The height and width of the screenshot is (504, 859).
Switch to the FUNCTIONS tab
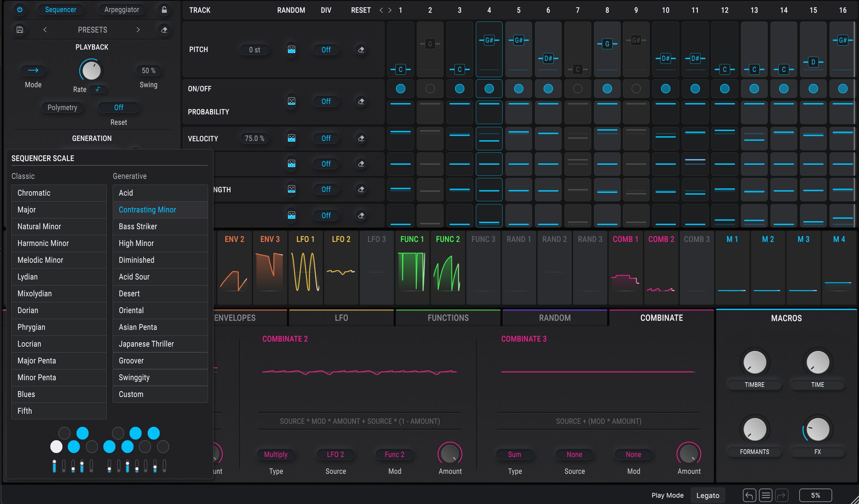point(448,317)
